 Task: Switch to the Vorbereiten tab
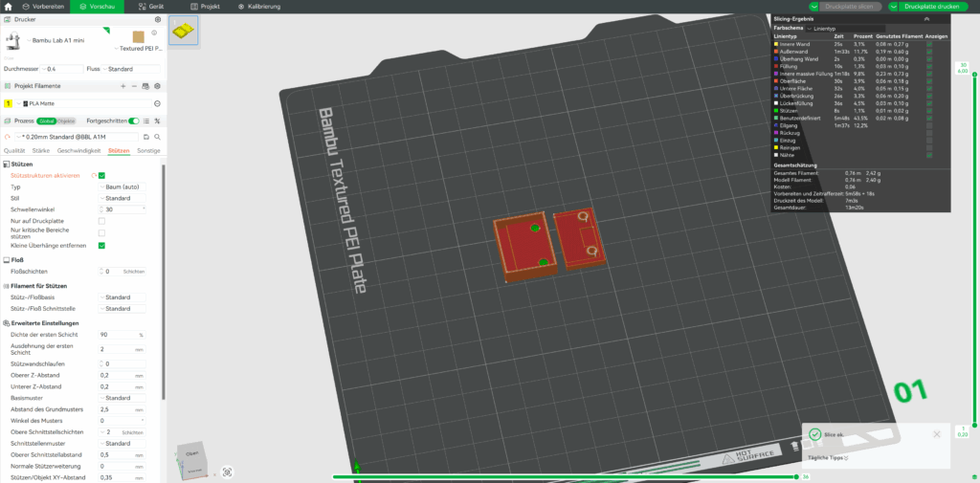[x=43, y=6]
